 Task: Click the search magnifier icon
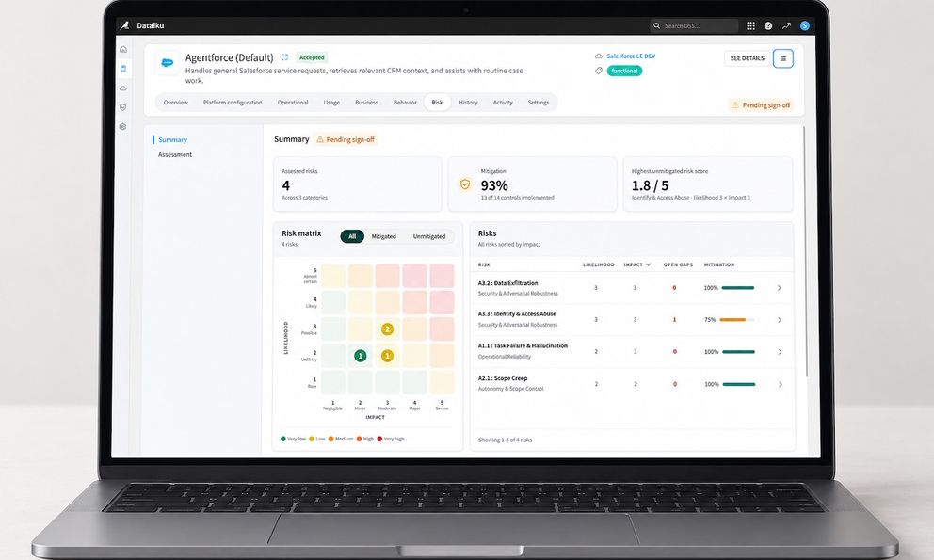click(656, 25)
